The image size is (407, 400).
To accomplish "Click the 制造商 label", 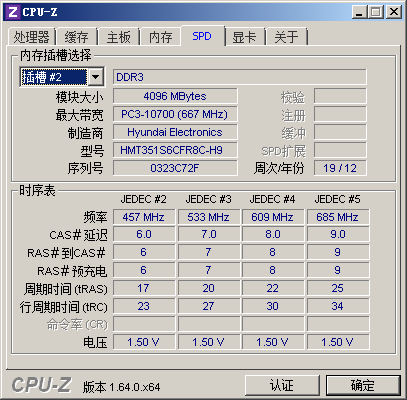I will tap(85, 133).
